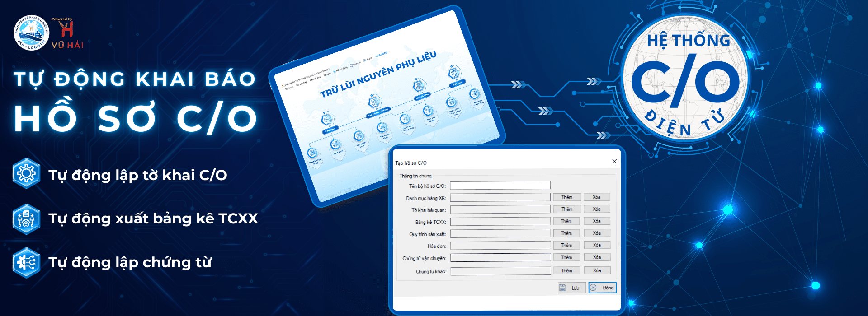
Task: Click the Trừ lùi nguyên phụ liệu heading
Action: (x=378, y=74)
